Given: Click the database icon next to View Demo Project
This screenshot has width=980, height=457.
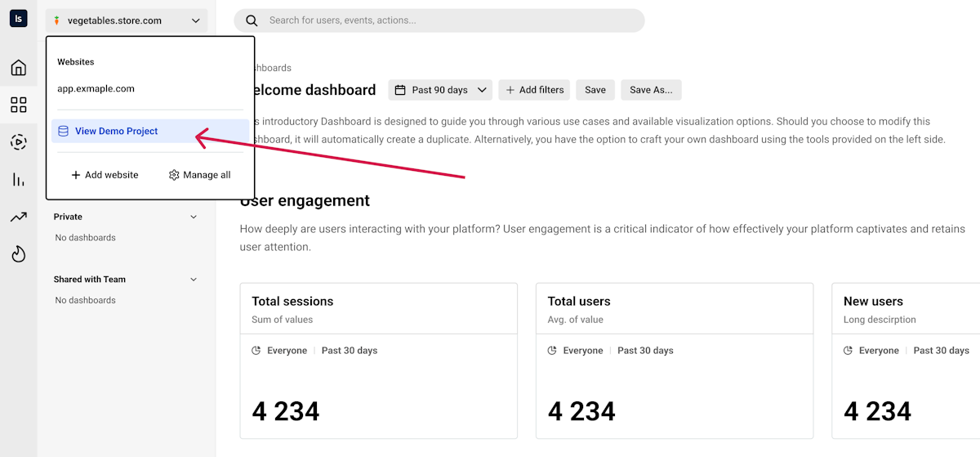Looking at the screenshot, I should click(x=64, y=131).
